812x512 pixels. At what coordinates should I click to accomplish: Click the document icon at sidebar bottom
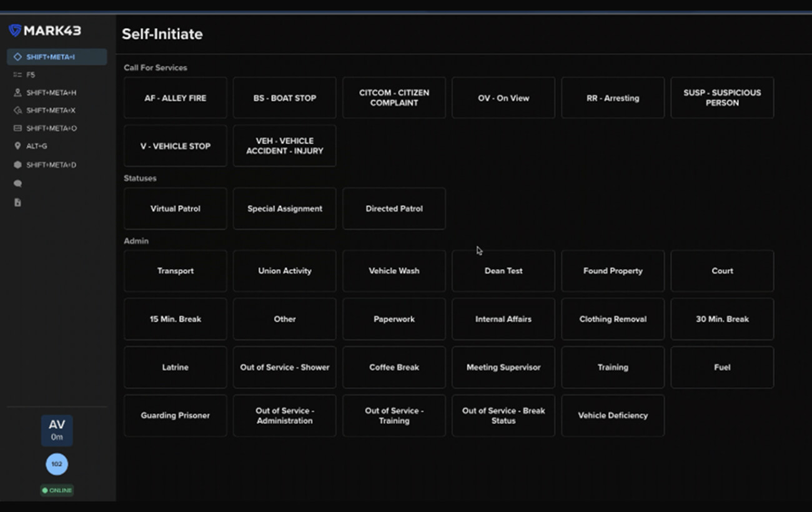(x=18, y=202)
